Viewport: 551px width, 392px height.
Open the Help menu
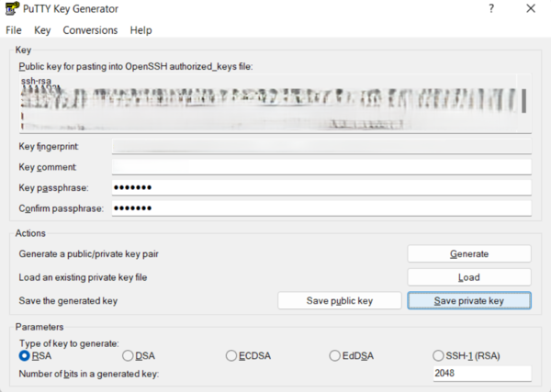tap(141, 30)
